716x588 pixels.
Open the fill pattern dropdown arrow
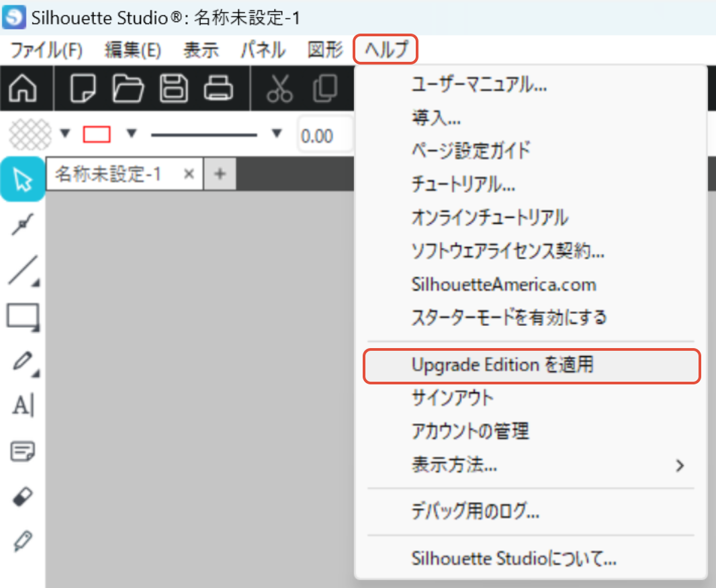tap(65, 134)
